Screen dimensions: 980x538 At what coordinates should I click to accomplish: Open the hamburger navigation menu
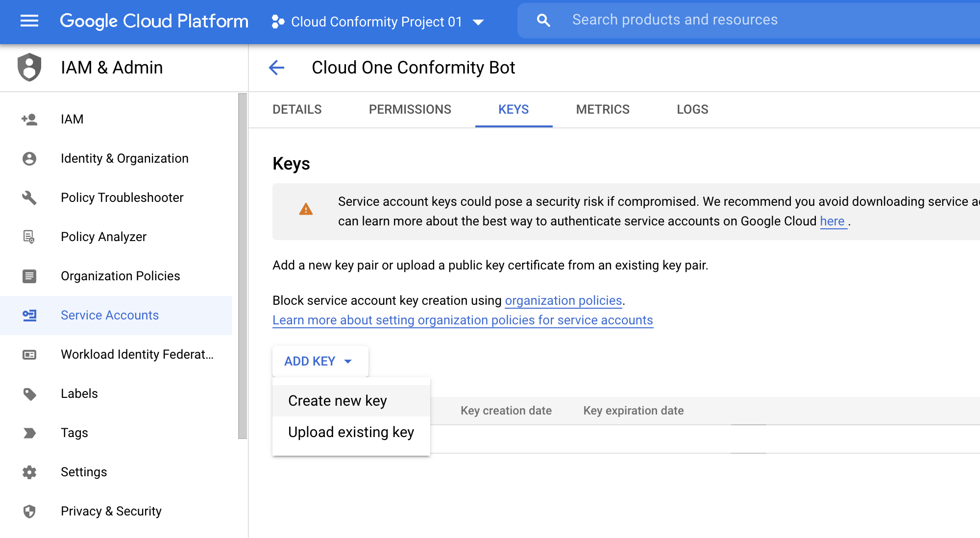click(x=29, y=21)
